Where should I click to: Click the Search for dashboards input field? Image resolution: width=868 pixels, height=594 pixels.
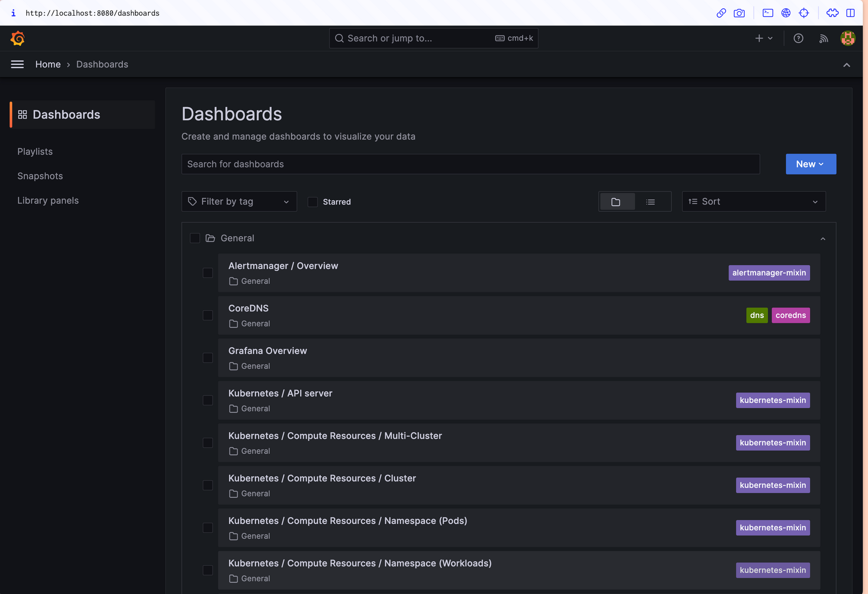(470, 164)
